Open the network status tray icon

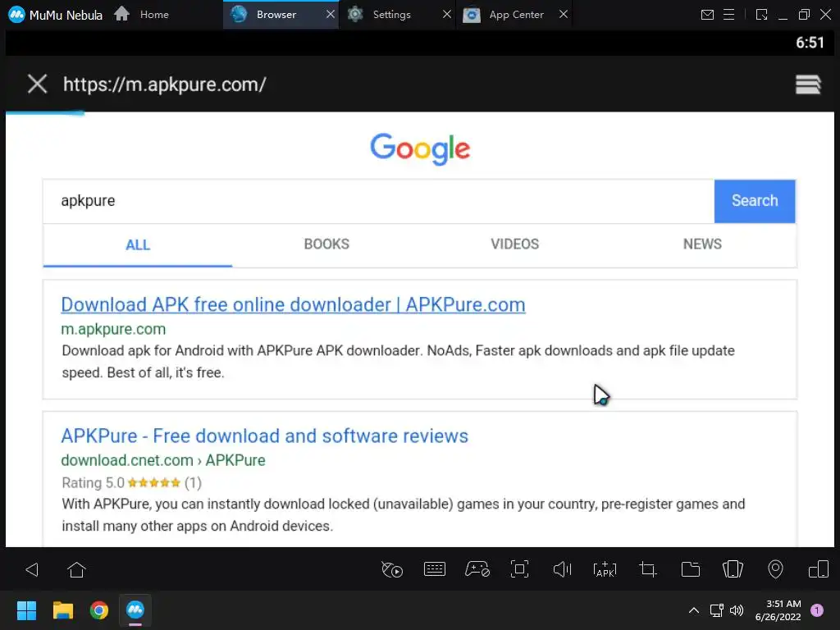[716, 610]
